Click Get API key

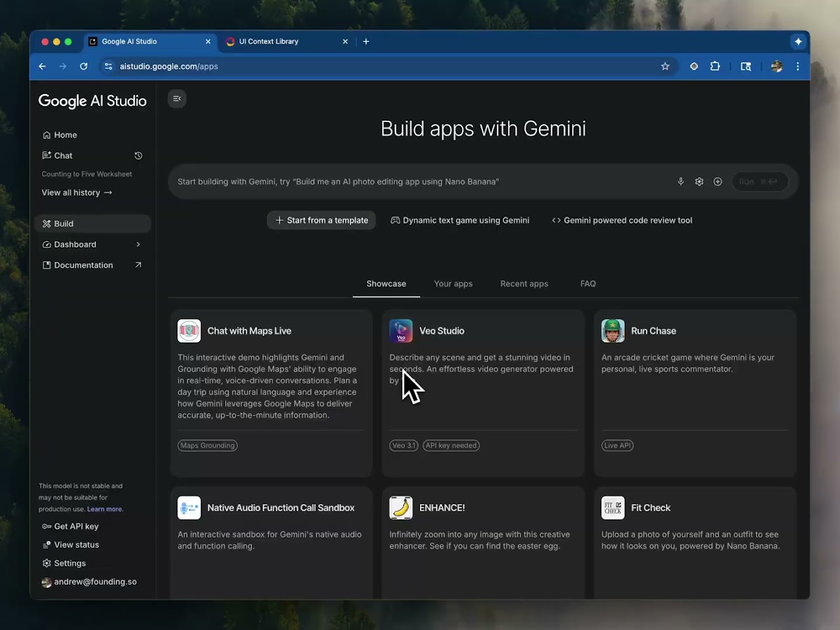(70, 526)
